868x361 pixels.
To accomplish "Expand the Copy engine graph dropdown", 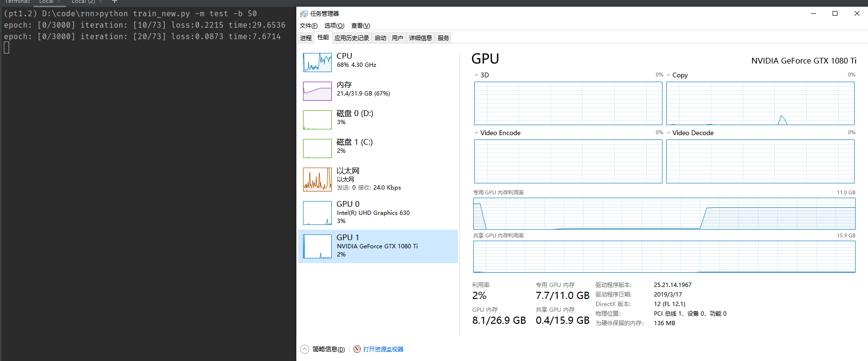I will pos(669,75).
